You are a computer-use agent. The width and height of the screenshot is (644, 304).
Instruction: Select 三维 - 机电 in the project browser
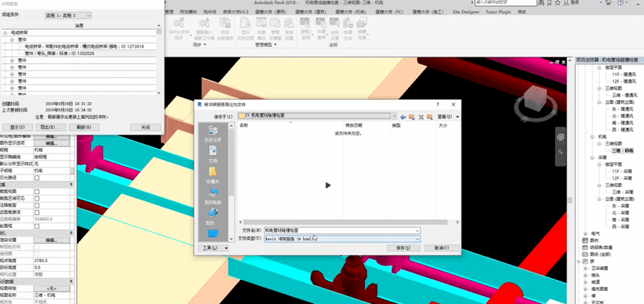(x=622, y=151)
